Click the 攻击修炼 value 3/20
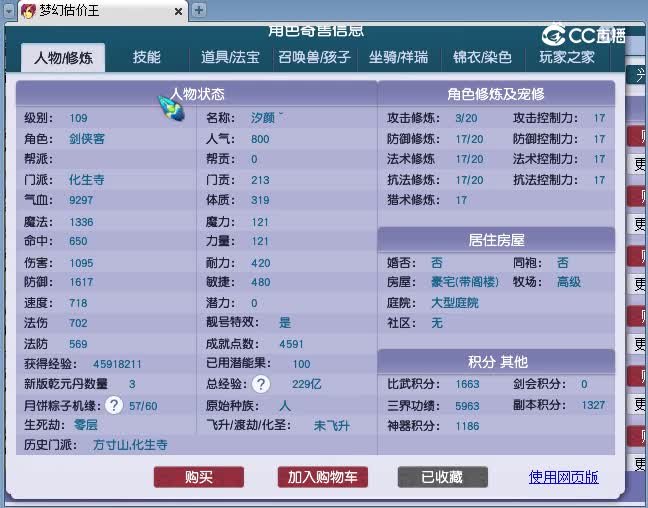This screenshot has height=508, width=648. [466, 118]
